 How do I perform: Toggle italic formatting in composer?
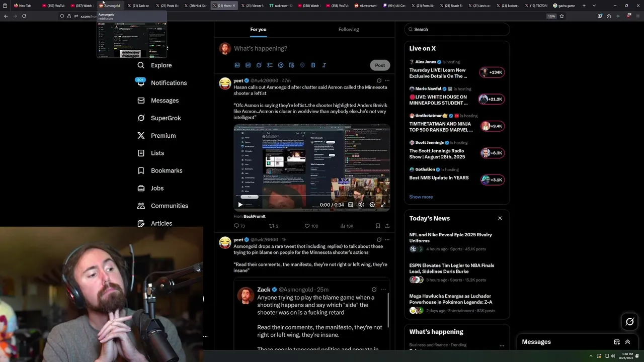pos(324,65)
